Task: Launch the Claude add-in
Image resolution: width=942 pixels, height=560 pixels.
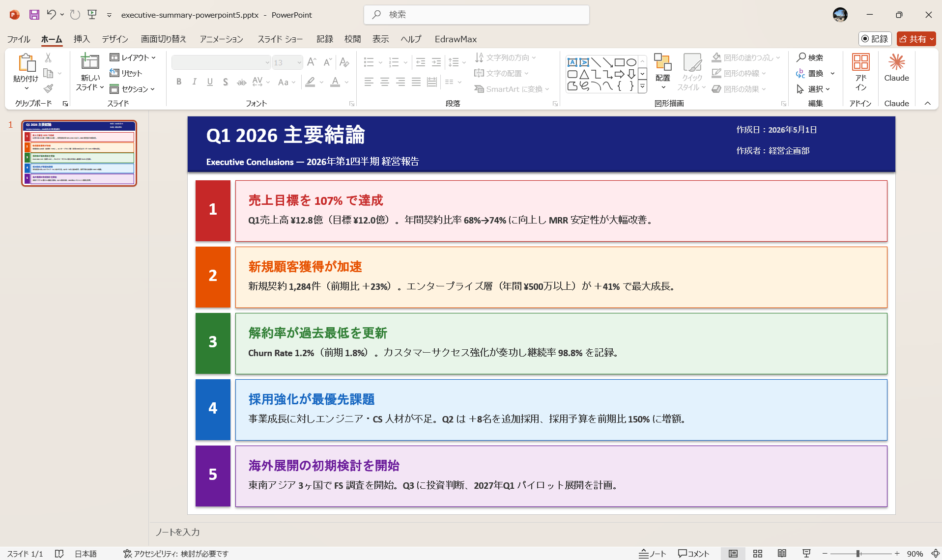Action: pyautogui.click(x=896, y=68)
